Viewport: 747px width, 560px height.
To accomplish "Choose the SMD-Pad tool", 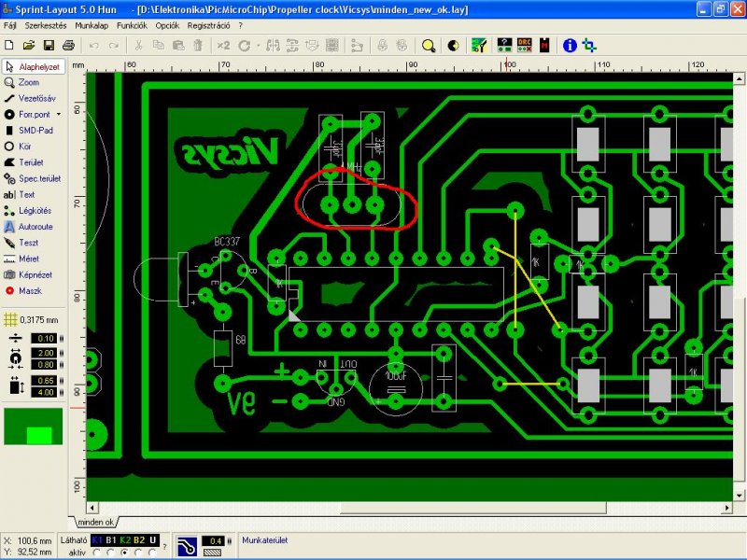I will coord(33,130).
